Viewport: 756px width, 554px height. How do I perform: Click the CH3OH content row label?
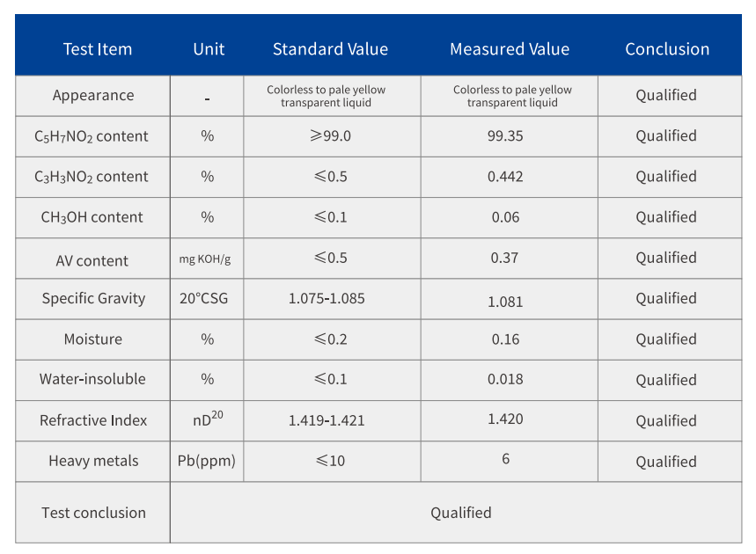[x=92, y=217]
